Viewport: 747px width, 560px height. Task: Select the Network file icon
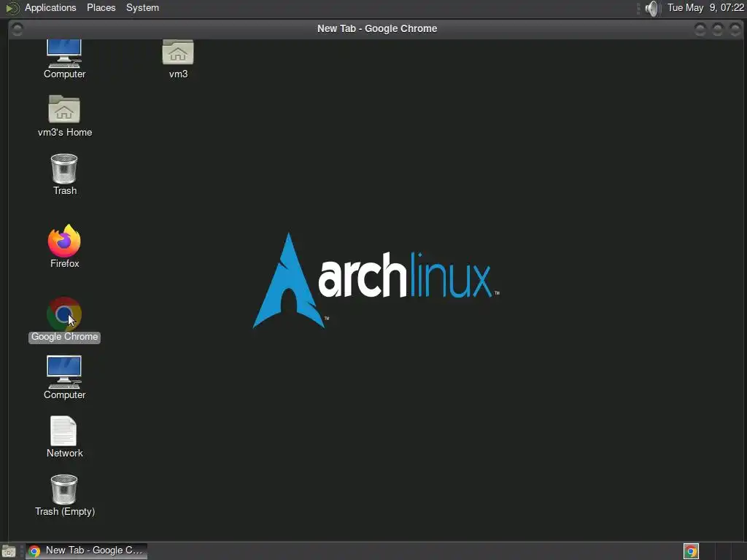click(x=63, y=431)
